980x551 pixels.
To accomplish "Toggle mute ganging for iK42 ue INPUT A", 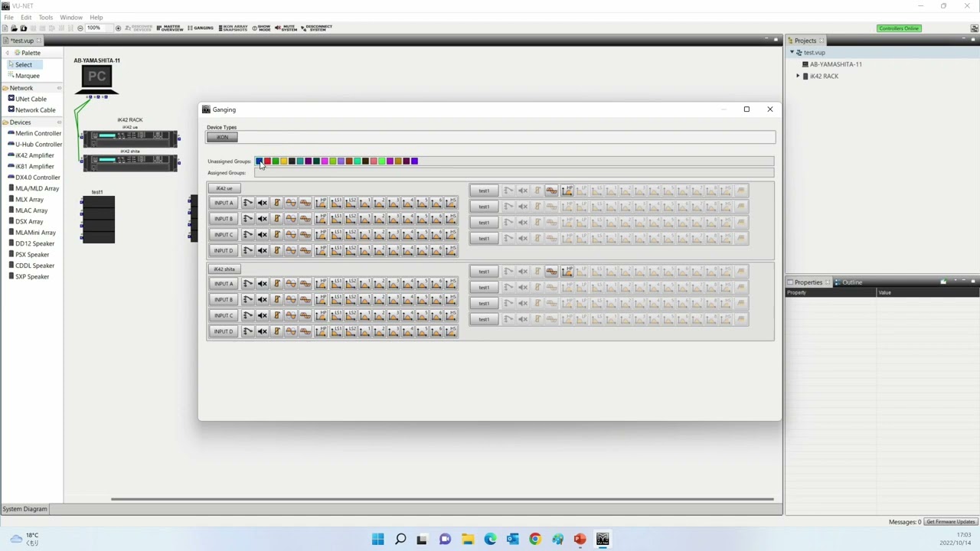I will (262, 203).
